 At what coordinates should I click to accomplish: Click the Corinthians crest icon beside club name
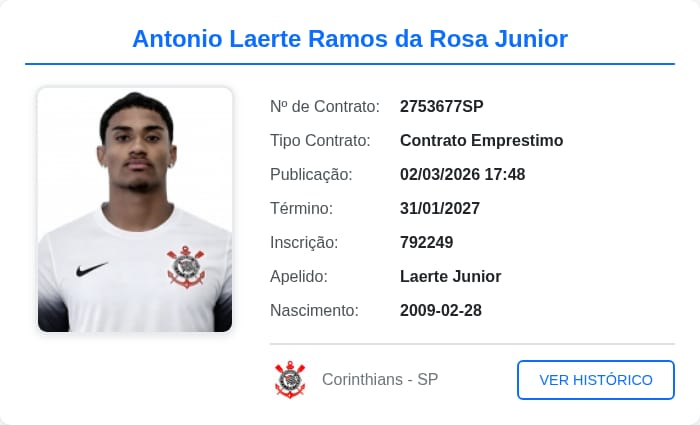[290, 380]
